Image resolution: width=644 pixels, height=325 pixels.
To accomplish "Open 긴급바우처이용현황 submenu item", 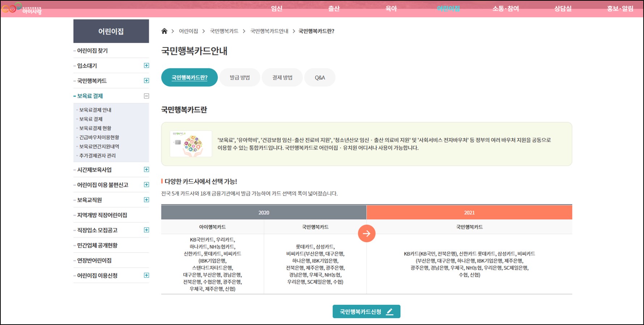I will click(x=99, y=137).
